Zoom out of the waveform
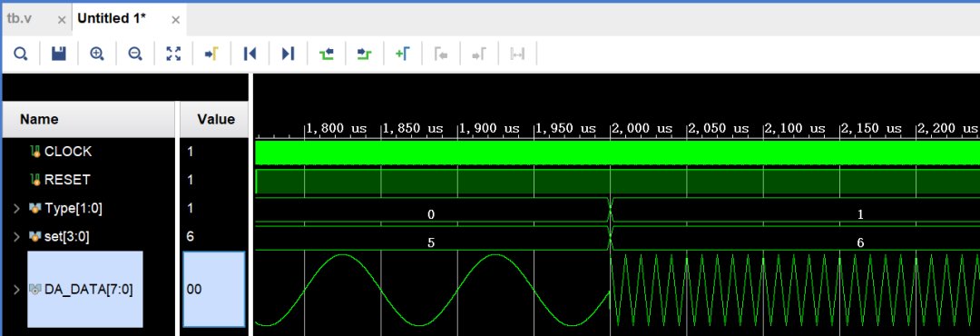The height and width of the screenshot is (336, 980). click(135, 54)
